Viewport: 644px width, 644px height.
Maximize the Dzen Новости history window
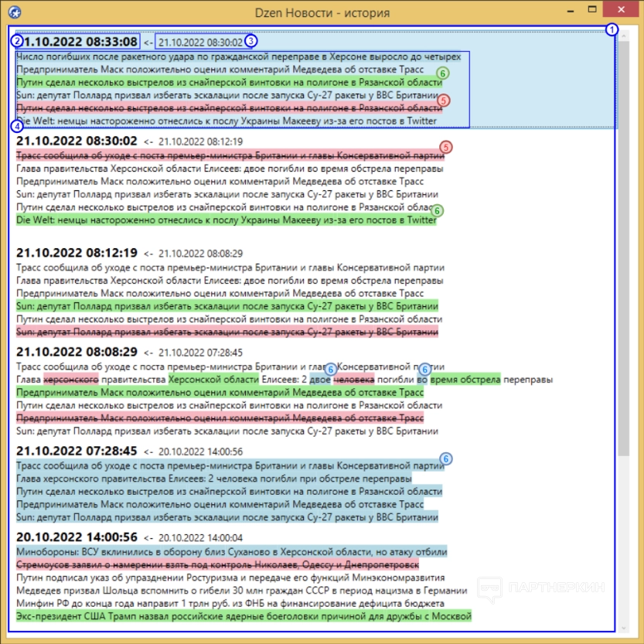pyautogui.click(x=592, y=10)
